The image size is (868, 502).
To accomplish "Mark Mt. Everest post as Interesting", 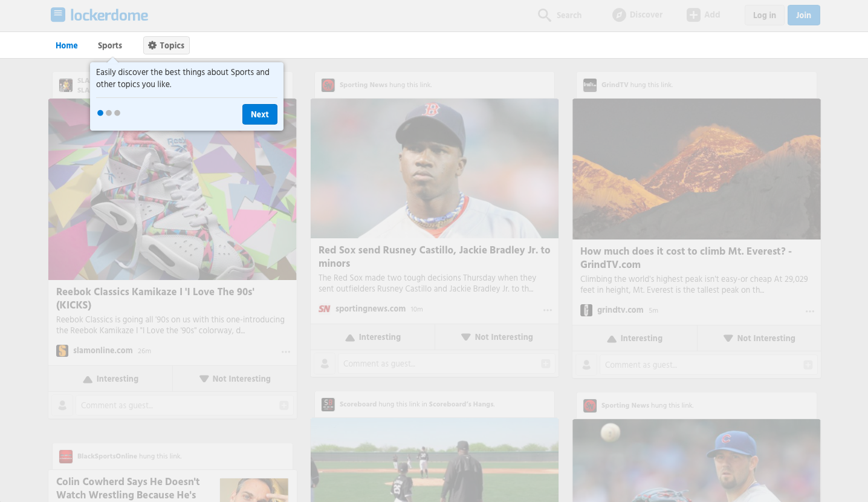I will click(635, 338).
